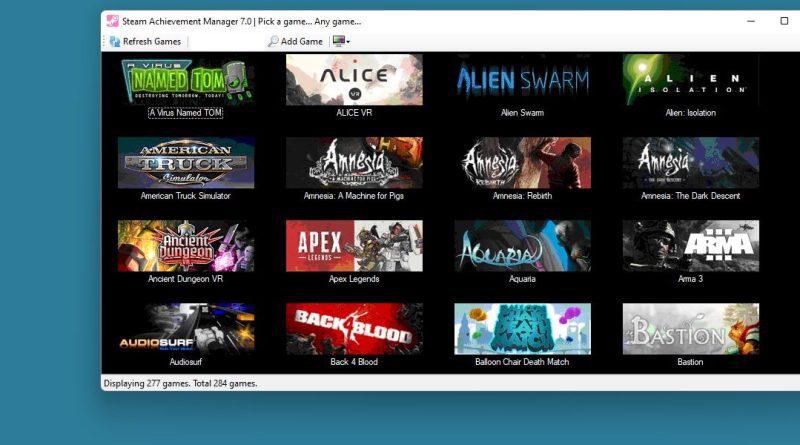
Task: Select the Ancient Dungeon VR thumbnail
Action: click(186, 246)
